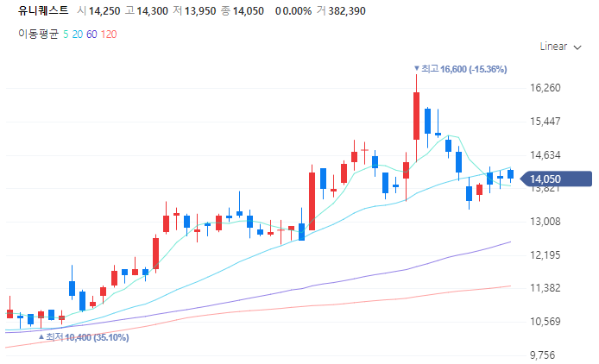Click the low price 13,950
Viewport: 599px width, 364px height.
[x=200, y=11]
